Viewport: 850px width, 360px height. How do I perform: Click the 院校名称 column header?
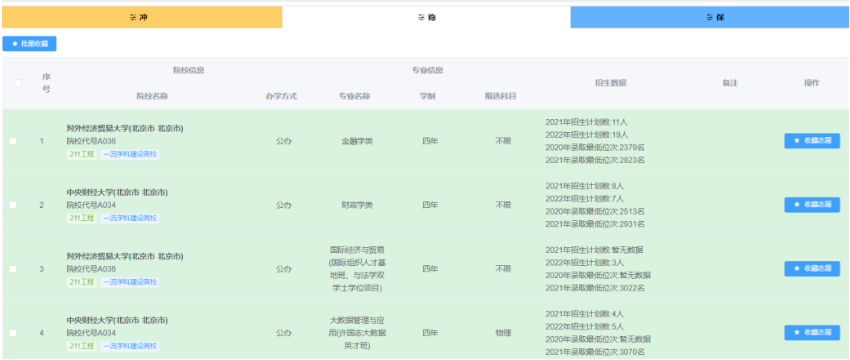point(152,96)
